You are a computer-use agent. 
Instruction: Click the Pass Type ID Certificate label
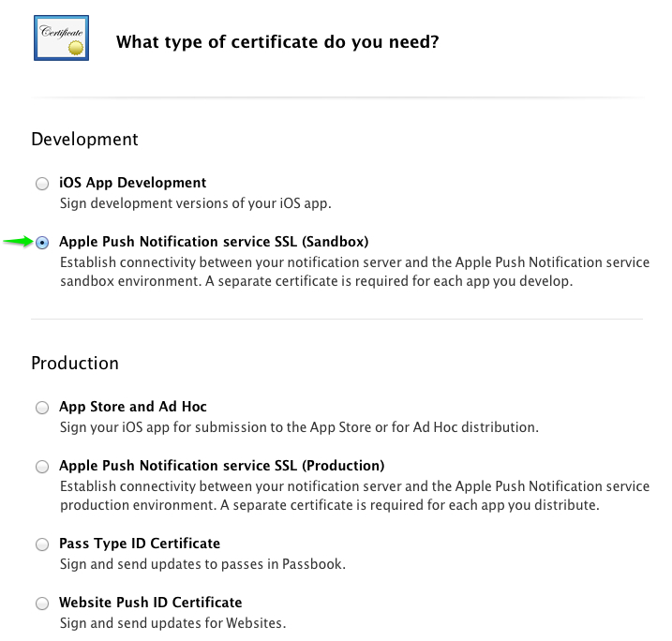[140, 544]
